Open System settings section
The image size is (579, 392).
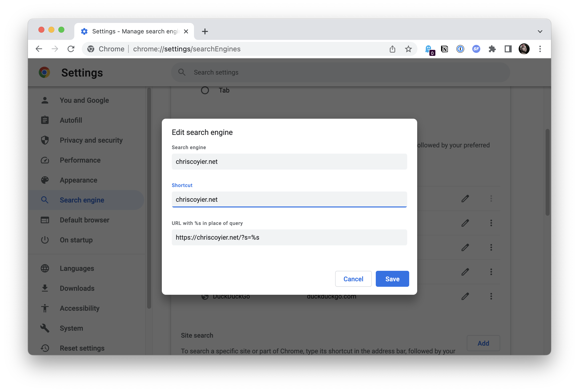[x=86, y=328]
